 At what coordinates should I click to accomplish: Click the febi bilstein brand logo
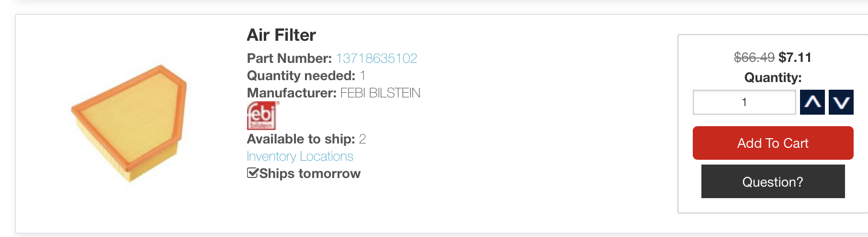tap(261, 116)
